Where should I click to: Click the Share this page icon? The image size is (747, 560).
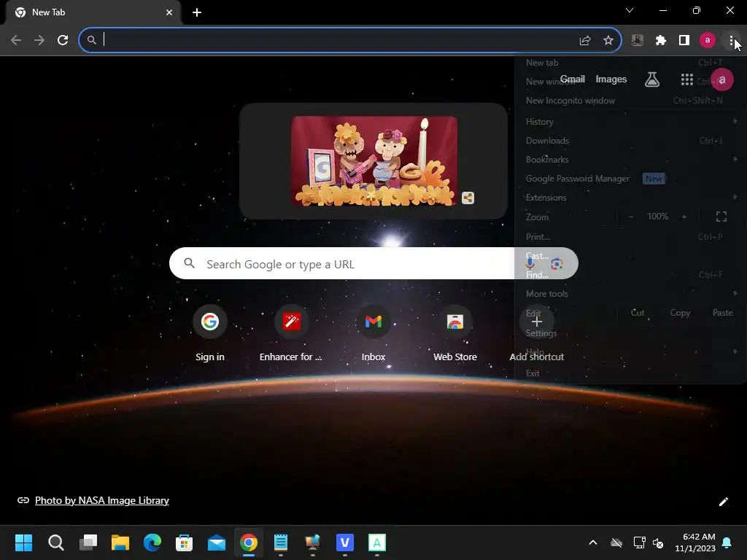pos(585,41)
